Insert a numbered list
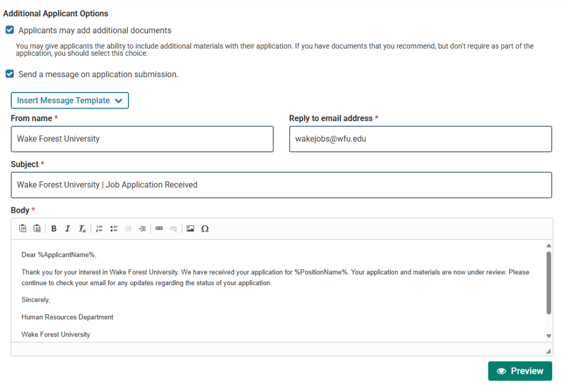This screenshot has width=565, height=392. point(99,229)
